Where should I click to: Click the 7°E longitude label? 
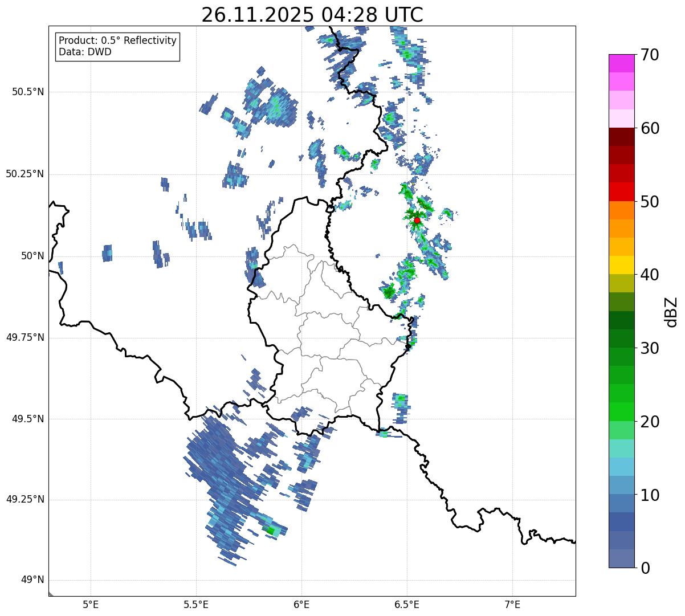[512, 604]
